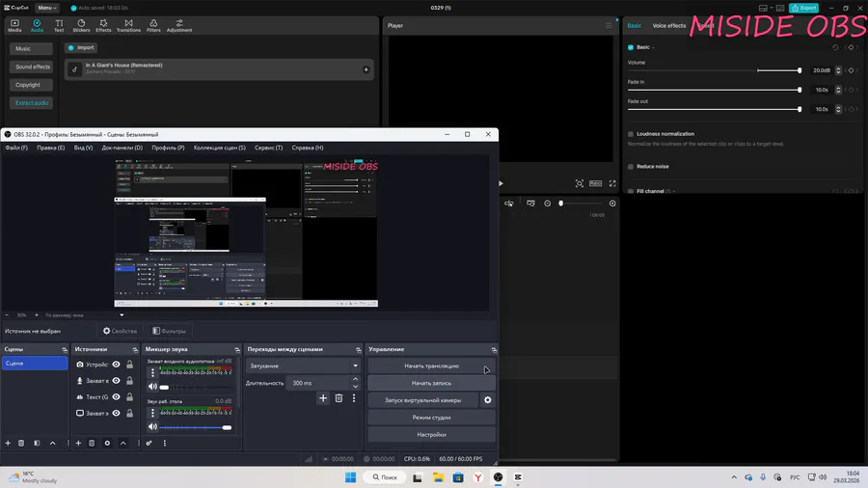Lock the Текст (G source

coord(129,397)
